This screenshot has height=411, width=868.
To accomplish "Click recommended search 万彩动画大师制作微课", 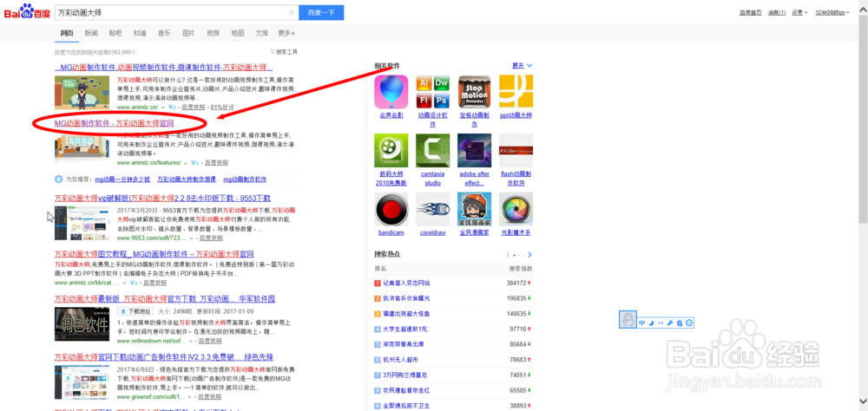I will (187, 179).
